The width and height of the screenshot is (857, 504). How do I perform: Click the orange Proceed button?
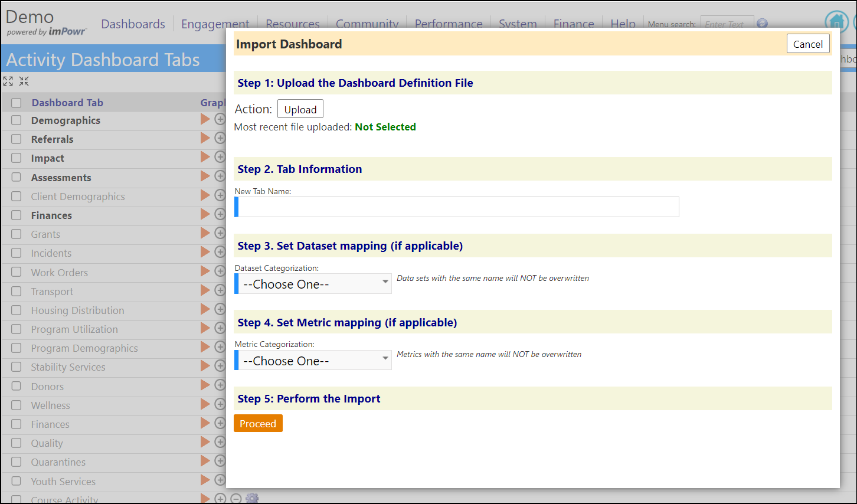[x=258, y=423]
